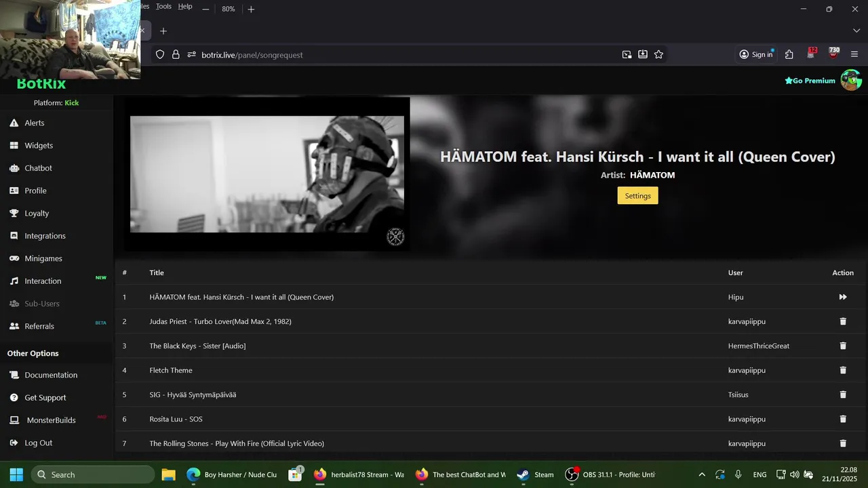Bookmark this page with star icon
868x488 pixels.
coord(658,55)
